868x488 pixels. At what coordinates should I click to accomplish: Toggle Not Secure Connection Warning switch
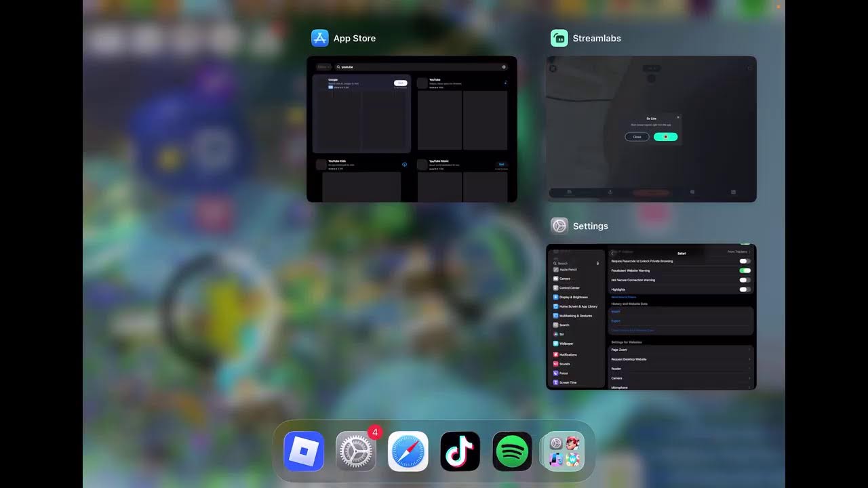pos(745,280)
